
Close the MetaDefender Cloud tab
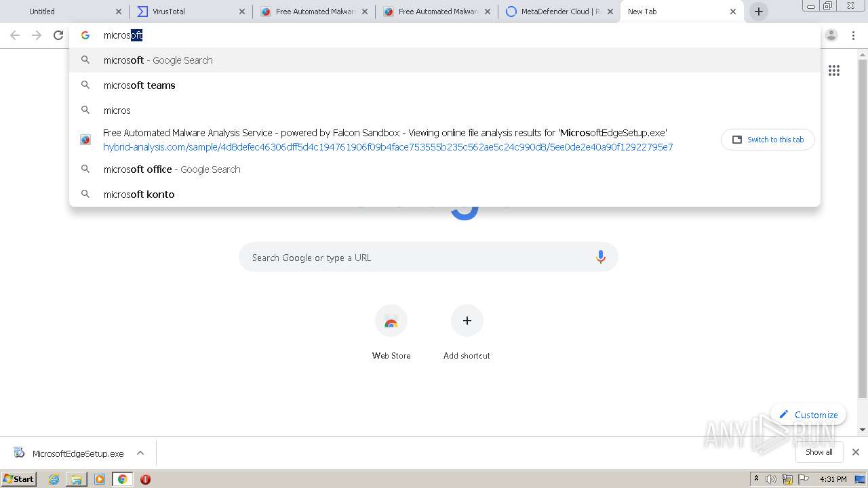[610, 12]
